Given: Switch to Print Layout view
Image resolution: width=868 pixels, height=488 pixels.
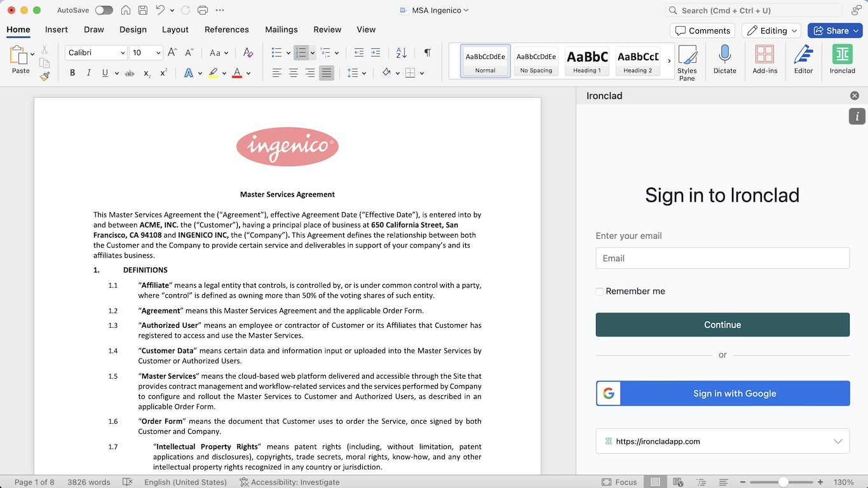Looking at the screenshot, I should [x=655, y=482].
